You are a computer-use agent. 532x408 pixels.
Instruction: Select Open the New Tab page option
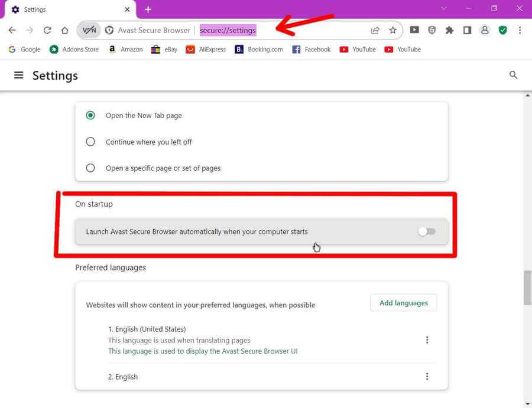90,115
